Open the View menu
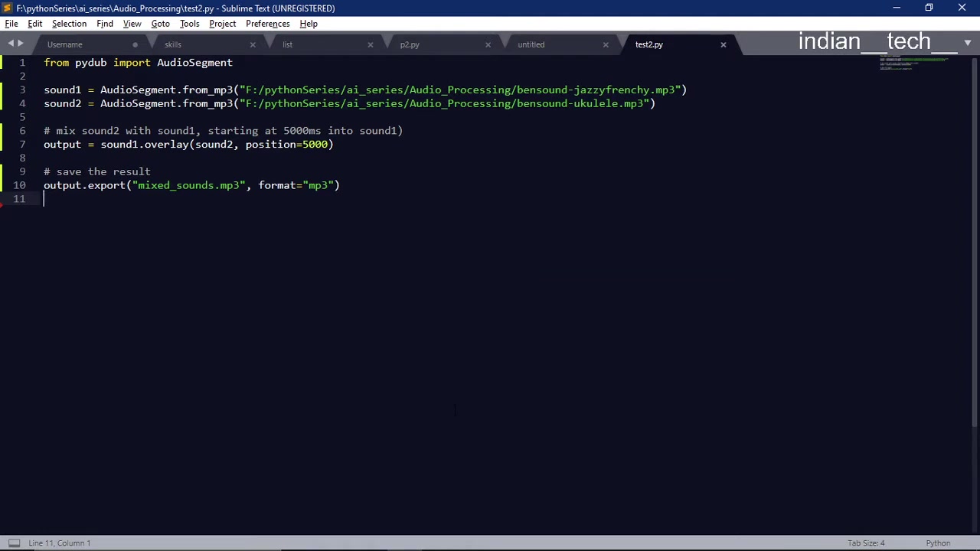980x551 pixels. coord(132,24)
